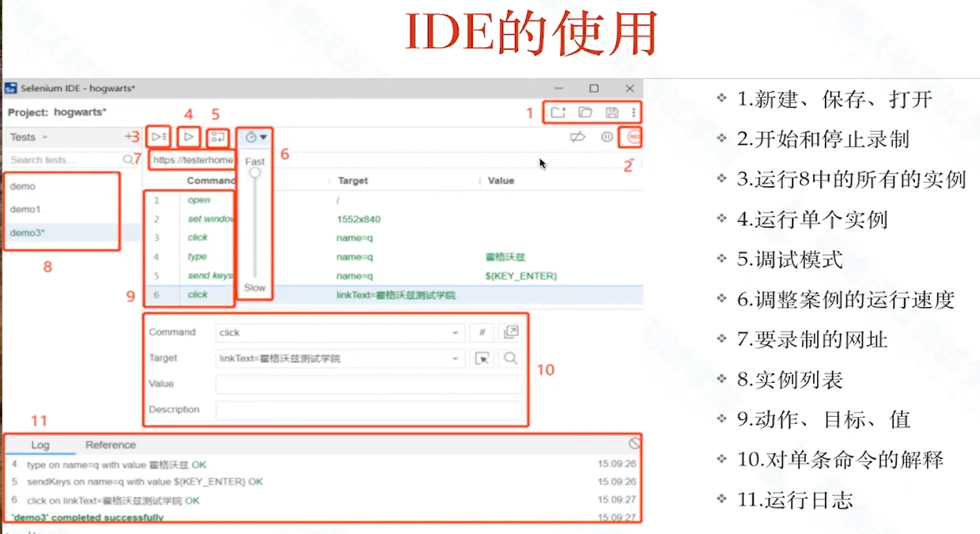The height and width of the screenshot is (534, 980).
Task: Expand the base URL dropdown arrow
Action: [633, 160]
